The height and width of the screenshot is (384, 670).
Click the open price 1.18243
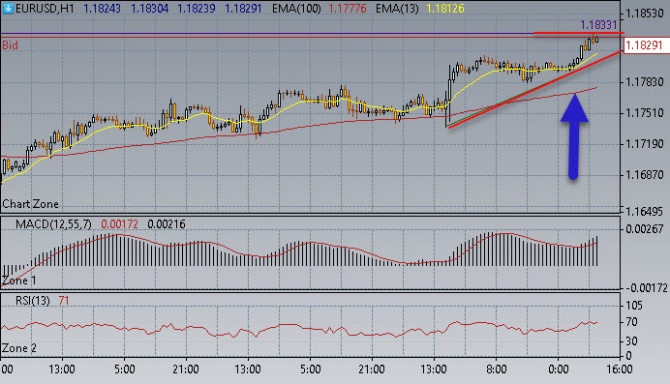102,9
